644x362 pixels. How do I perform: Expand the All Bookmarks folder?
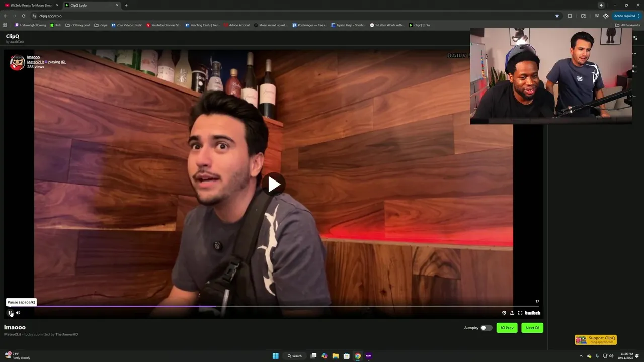pyautogui.click(x=627, y=25)
